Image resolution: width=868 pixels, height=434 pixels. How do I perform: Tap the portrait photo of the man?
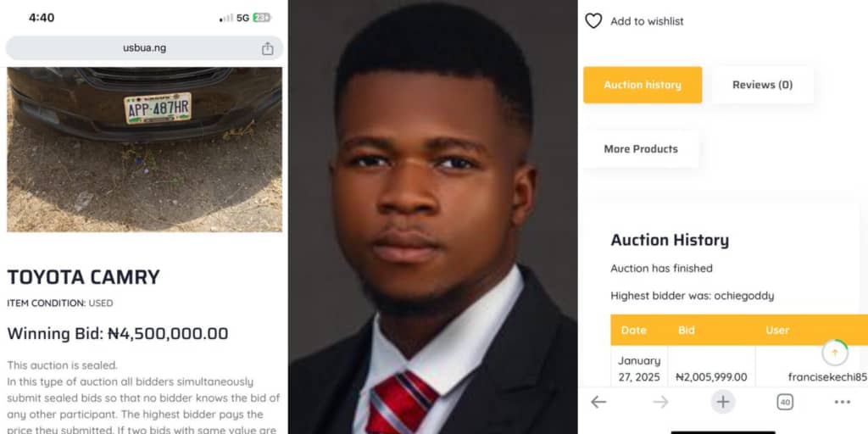(433, 217)
